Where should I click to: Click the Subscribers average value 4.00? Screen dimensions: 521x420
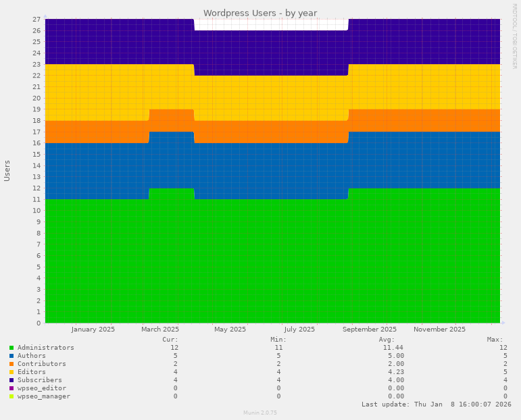pos(396,380)
